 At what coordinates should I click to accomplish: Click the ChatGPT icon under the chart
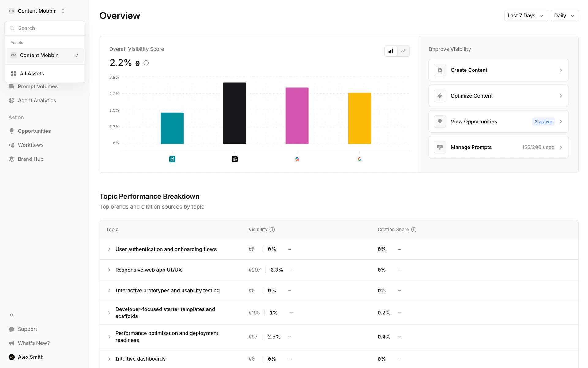235,159
